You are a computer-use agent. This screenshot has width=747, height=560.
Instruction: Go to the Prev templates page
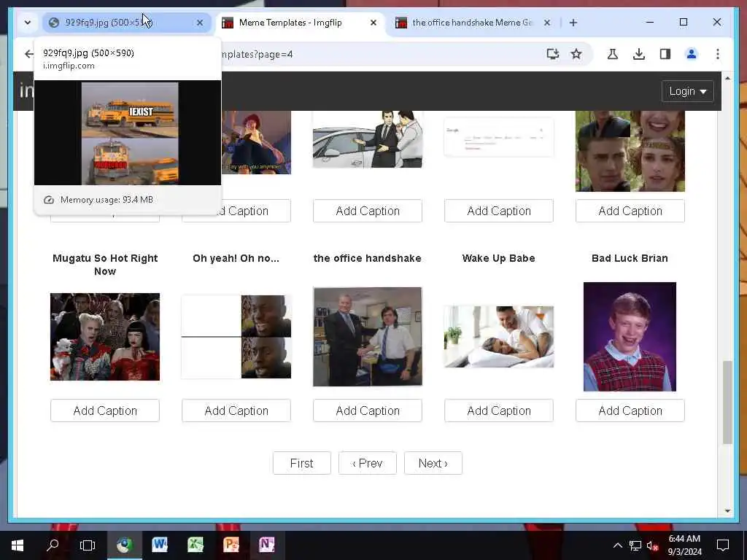click(x=368, y=463)
